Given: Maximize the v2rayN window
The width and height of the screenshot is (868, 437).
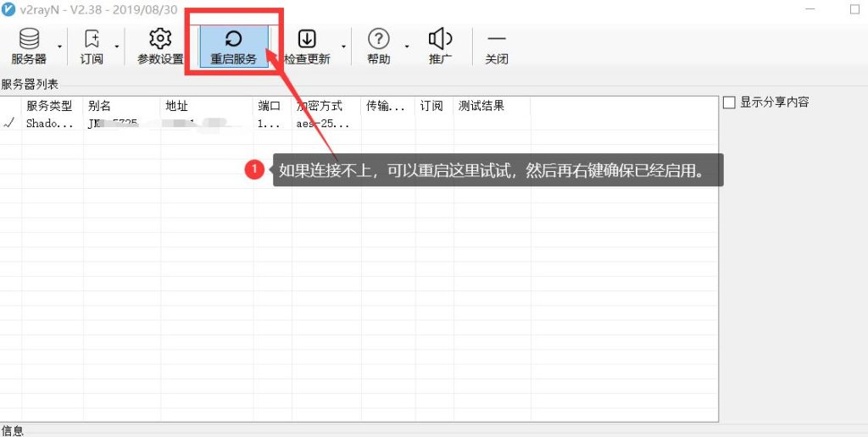Looking at the screenshot, I should (x=854, y=9).
